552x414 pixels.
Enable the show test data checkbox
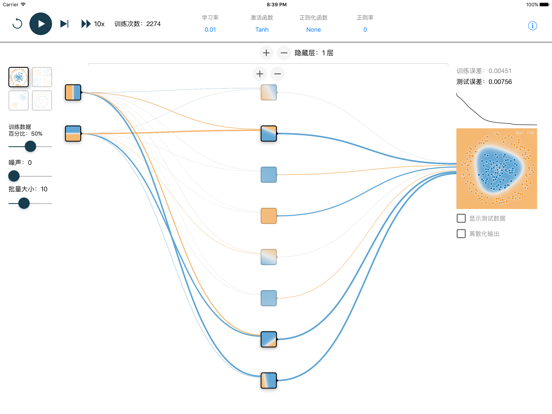461,218
